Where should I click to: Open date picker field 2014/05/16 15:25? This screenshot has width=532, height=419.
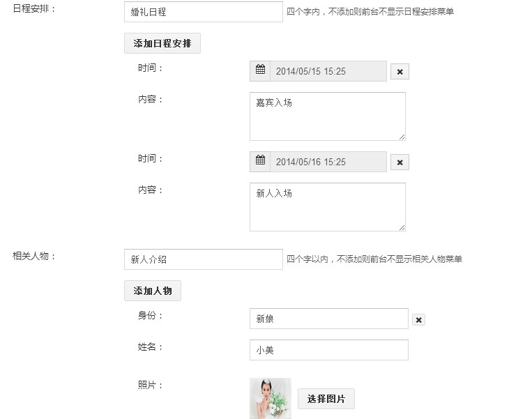click(328, 162)
